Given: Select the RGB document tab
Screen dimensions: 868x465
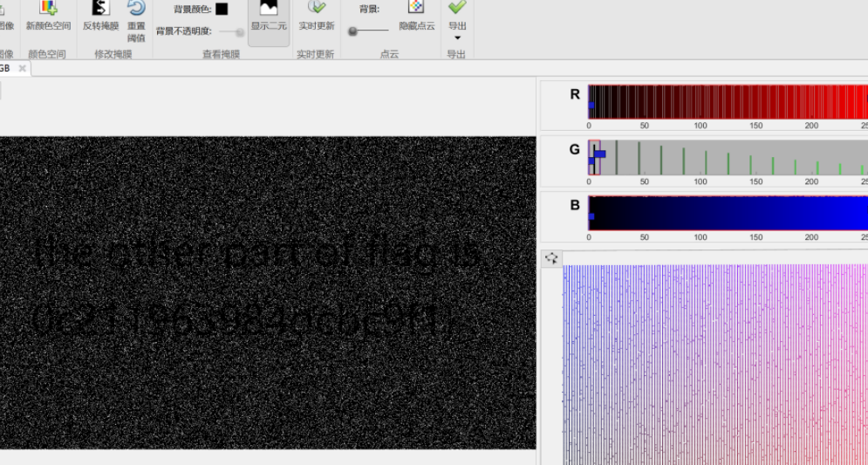Looking at the screenshot, I should tap(5, 68).
